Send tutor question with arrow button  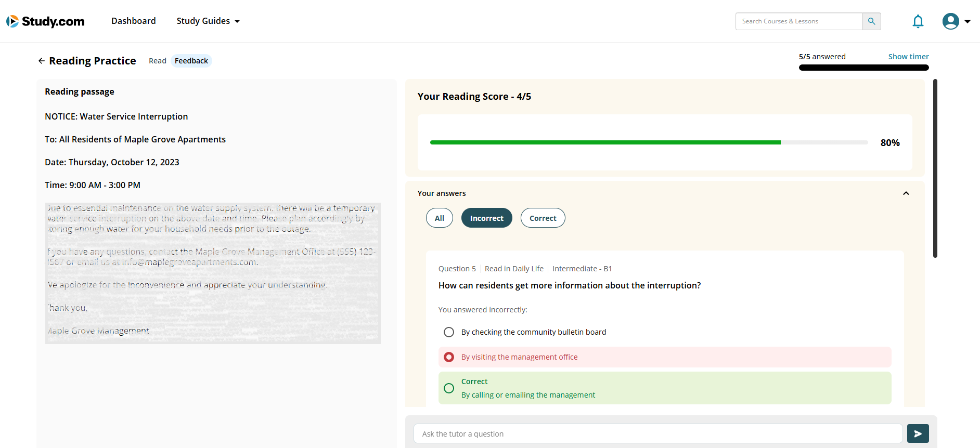click(918, 433)
